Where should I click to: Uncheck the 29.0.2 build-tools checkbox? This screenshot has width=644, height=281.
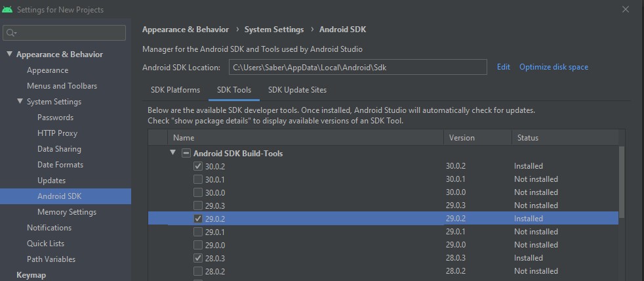(198, 219)
